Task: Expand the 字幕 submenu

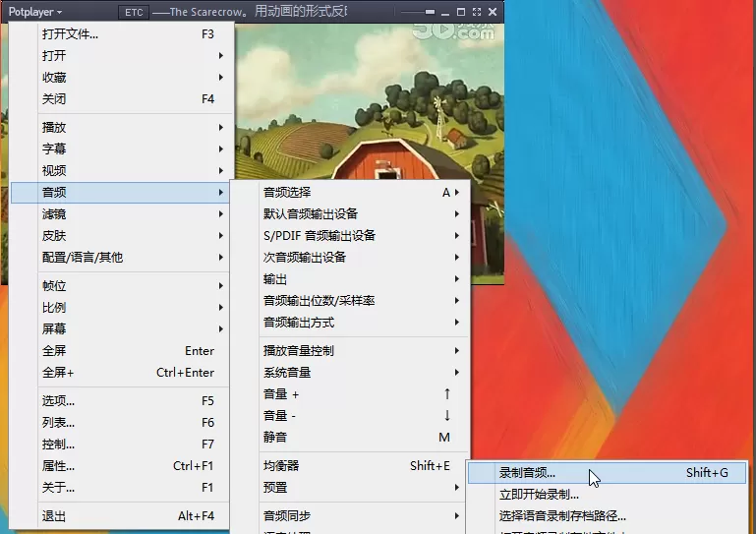Action: [x=121, y=149]
